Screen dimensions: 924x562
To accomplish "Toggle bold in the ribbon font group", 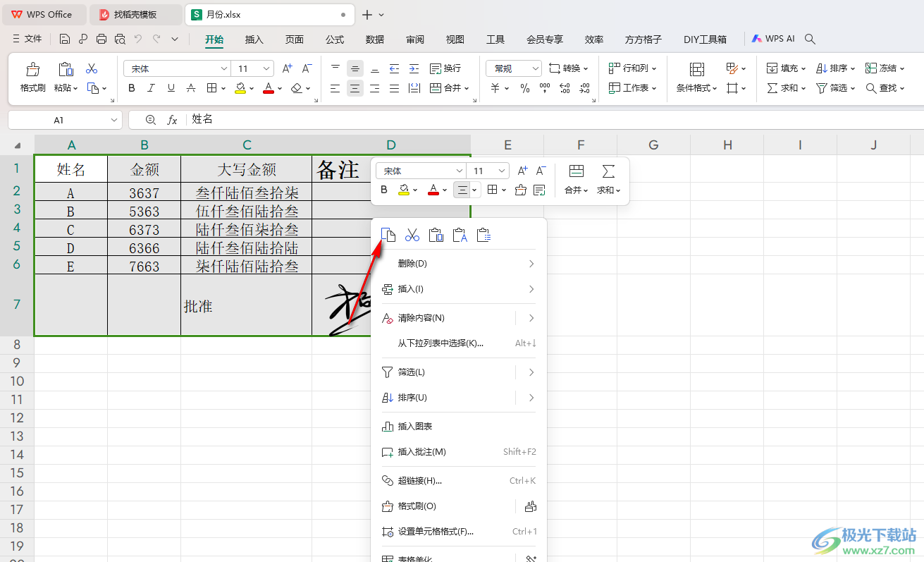I will [x=132, y=88].
